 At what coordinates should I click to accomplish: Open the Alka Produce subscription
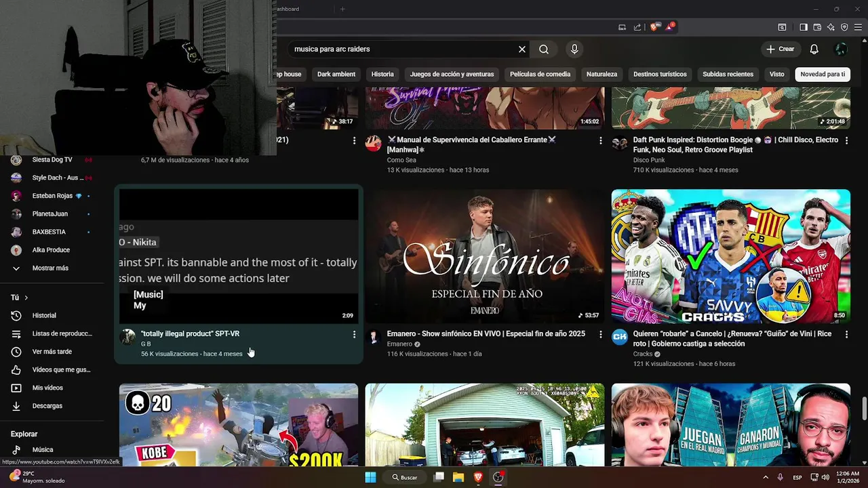pyautogui.click(x=52, y=250)
